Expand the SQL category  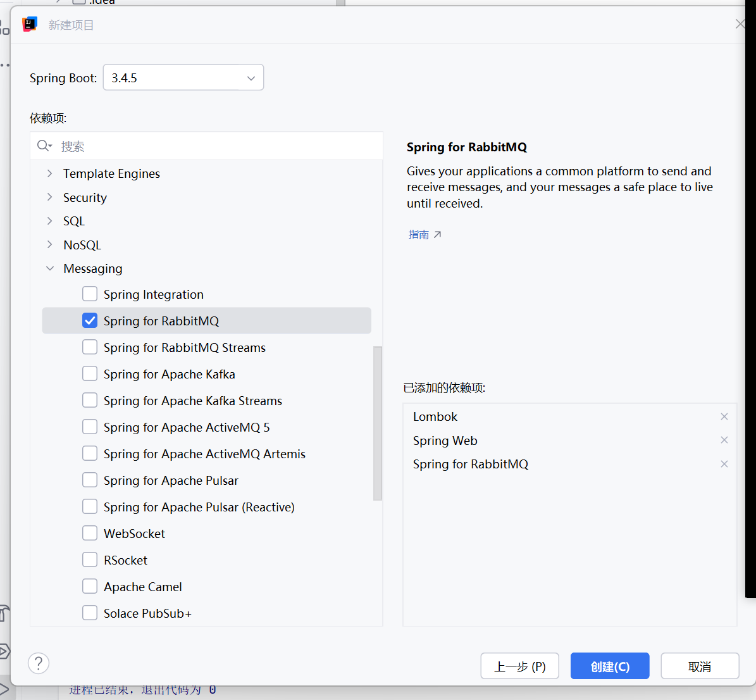49,221
